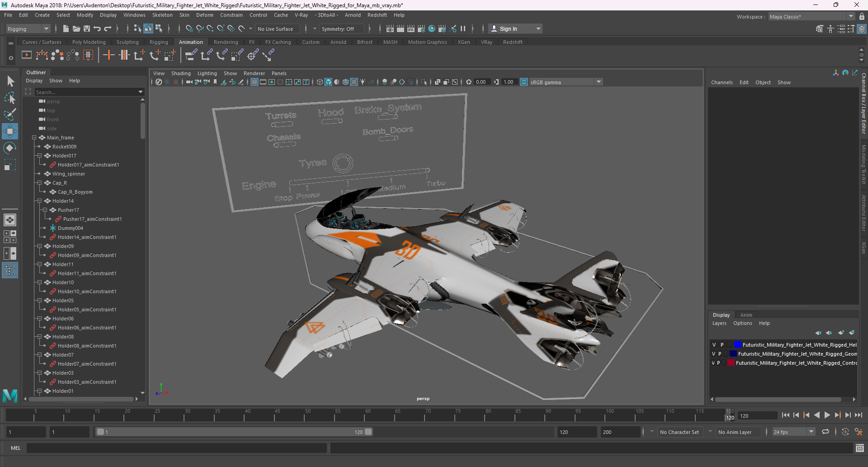
Task: Collapse the Cap_R tree node
Action: click(x=39, y=183)
